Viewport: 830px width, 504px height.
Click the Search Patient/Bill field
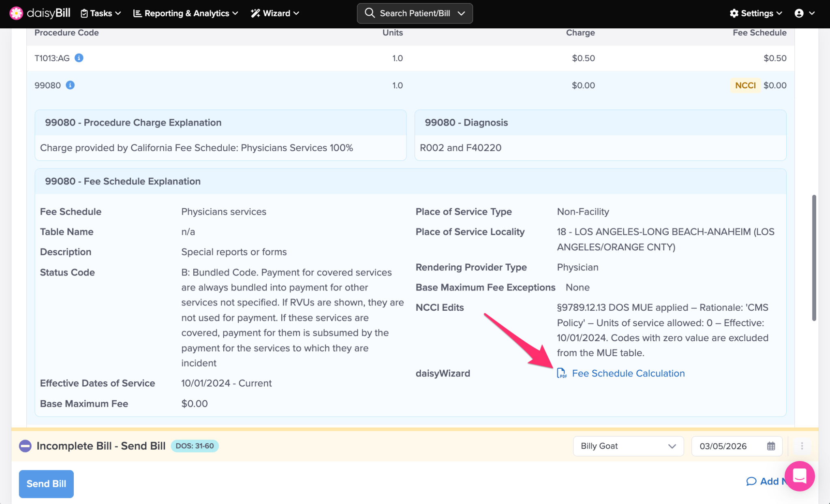(x=414, y=13)
